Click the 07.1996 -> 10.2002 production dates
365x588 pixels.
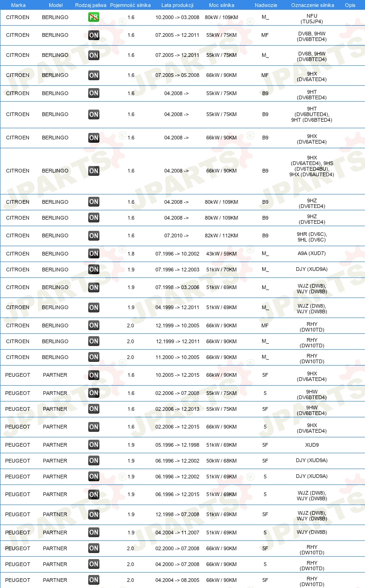[177, 254]
